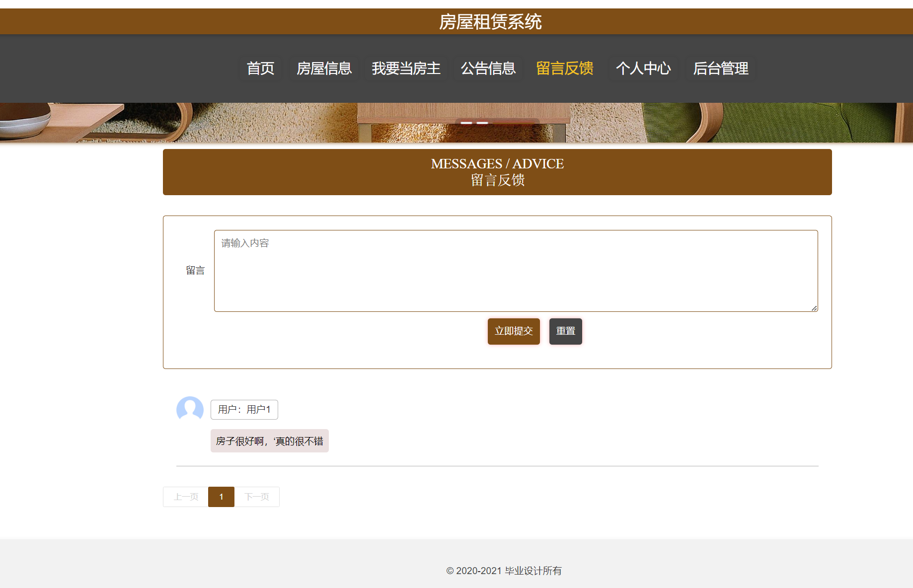Click the MESSAGES / ADVICE banner
Image resolution: width=913 pixels, height=588 pixels.
[x=497, y=172]
